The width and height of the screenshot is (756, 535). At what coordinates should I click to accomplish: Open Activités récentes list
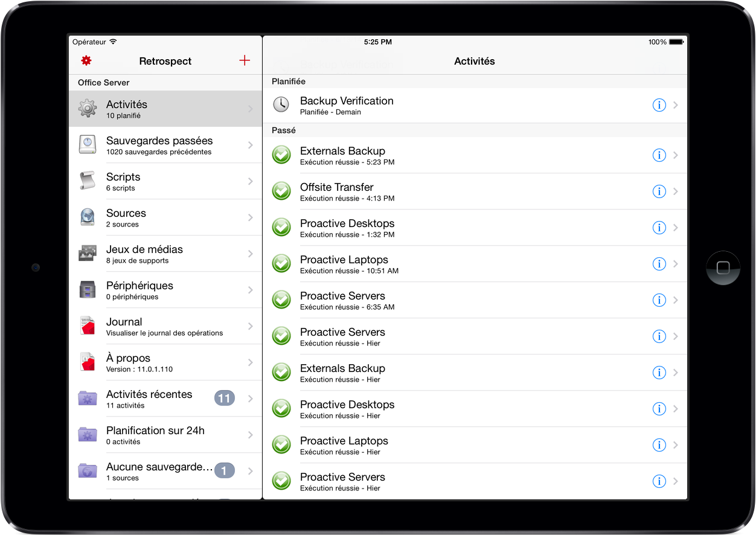pos(165,399)
